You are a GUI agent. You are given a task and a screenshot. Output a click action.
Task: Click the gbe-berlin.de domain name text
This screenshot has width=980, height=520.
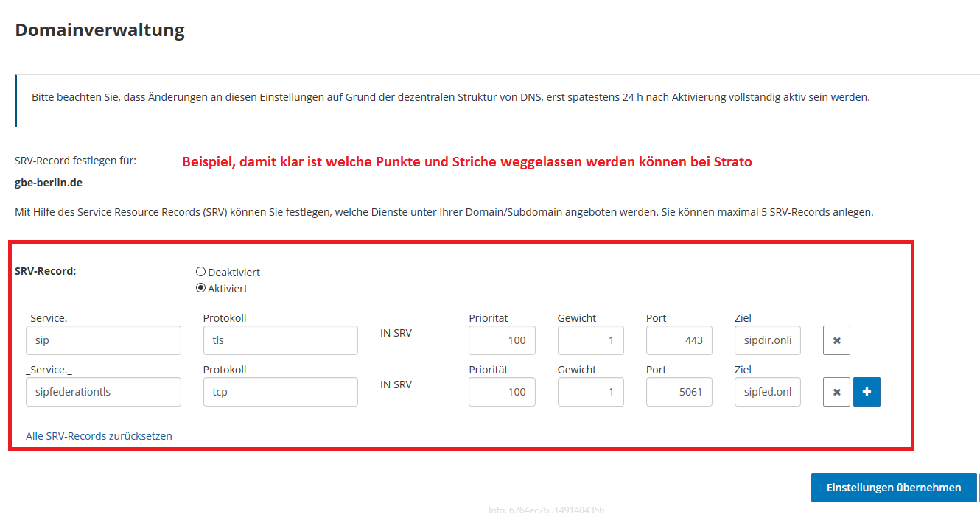tap(49, 183)
